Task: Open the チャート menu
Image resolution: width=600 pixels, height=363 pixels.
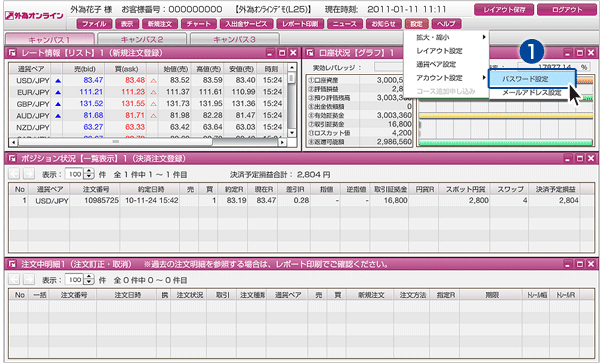Action: click(x=199, y=24)
